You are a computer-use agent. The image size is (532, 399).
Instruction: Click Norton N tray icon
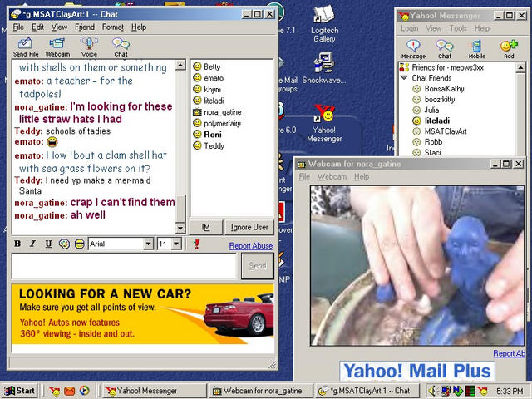pyautogui.click(x=457, y=391)
